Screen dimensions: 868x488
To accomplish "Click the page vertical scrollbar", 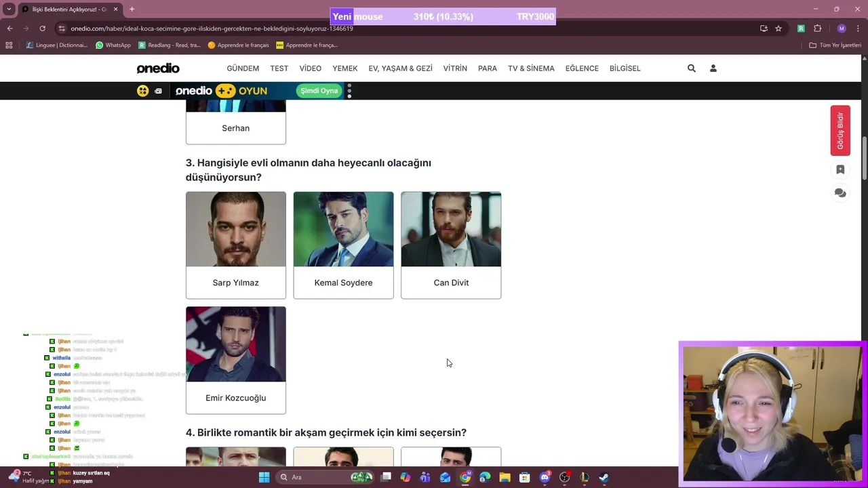I will click(865, 159).
